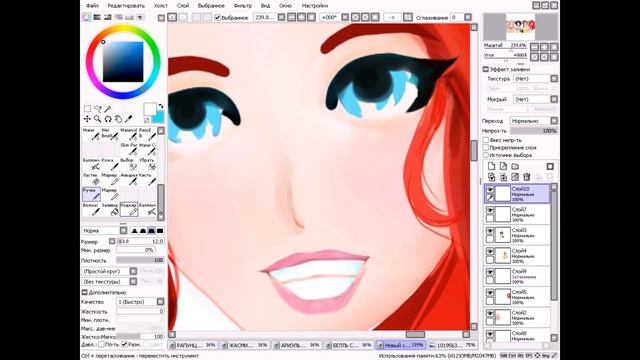Image resolution: width=640 pixels, height=360 pixels.
Task: Uncheck the Выбранное checkbox in toolbar
Action: pyautogui.click(x=218, y=18)
